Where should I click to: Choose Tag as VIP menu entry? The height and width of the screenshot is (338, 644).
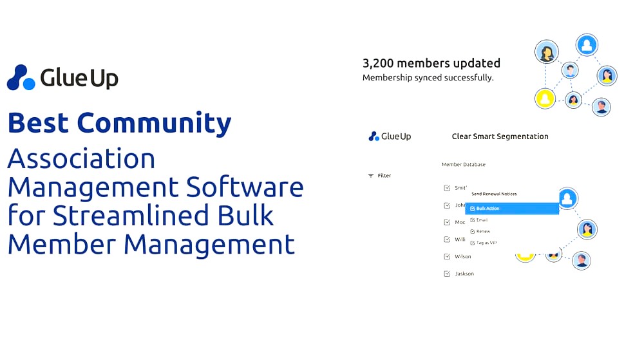tap(484, 243)
